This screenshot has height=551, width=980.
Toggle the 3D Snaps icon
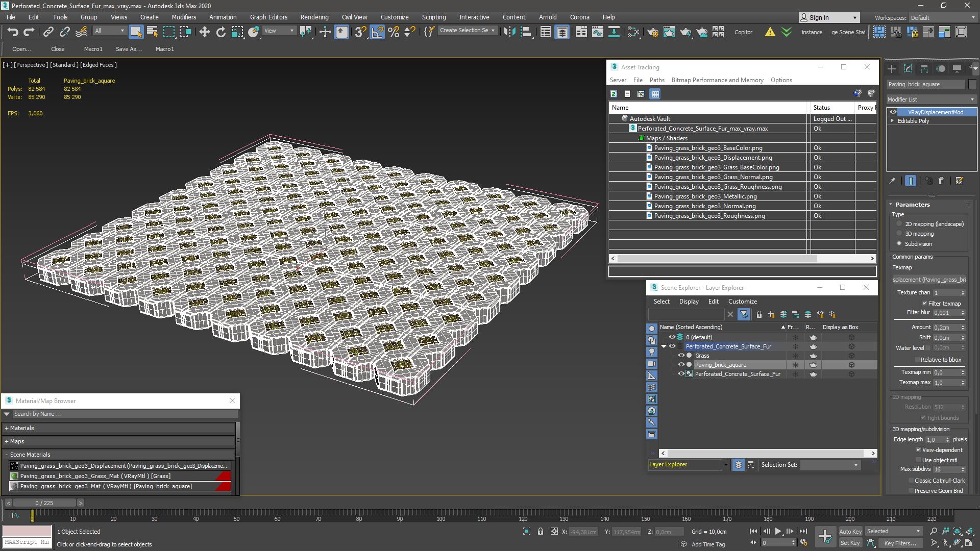click(x=360, y=32)
